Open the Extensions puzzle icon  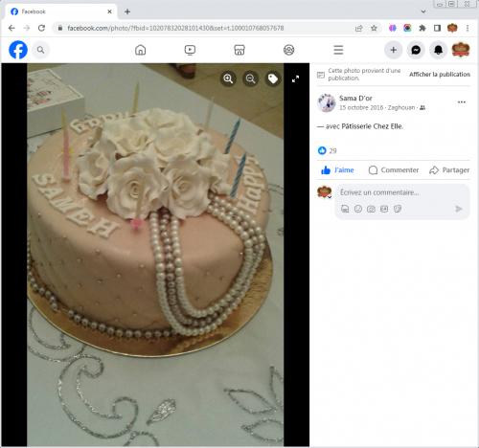[x=422, y=28]
